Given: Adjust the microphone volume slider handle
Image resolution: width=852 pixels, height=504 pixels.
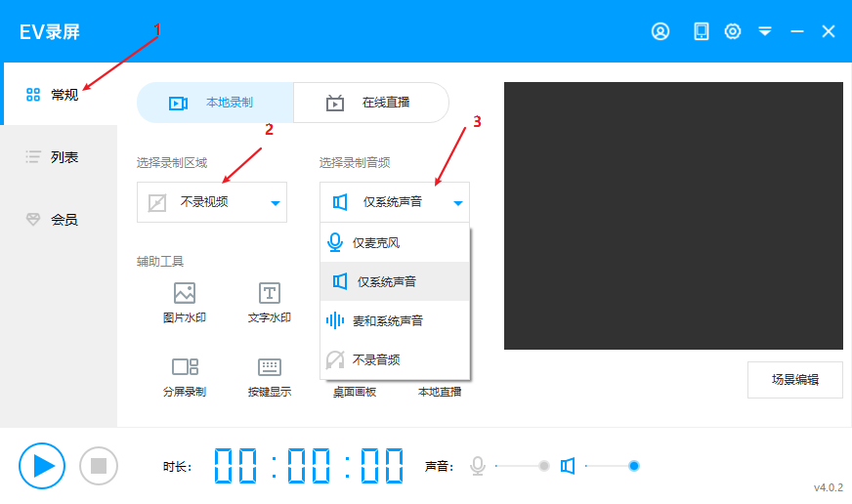Looking at the screenshot, I should point(544,466).
